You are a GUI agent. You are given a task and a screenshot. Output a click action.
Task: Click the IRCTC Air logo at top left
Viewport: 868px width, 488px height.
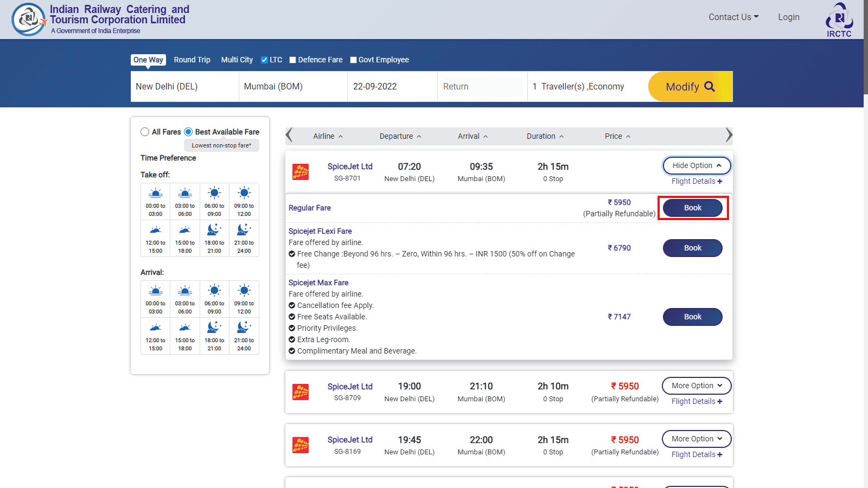(x=29, y=20)
